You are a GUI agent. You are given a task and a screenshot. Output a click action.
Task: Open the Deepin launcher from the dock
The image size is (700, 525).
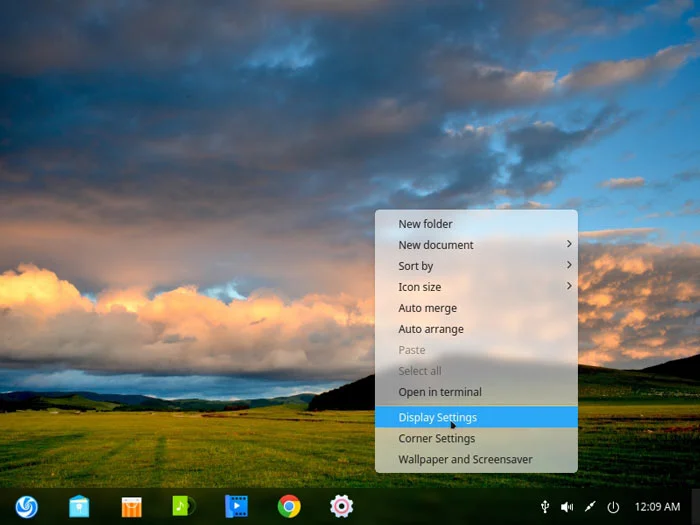tap(26, 507)
